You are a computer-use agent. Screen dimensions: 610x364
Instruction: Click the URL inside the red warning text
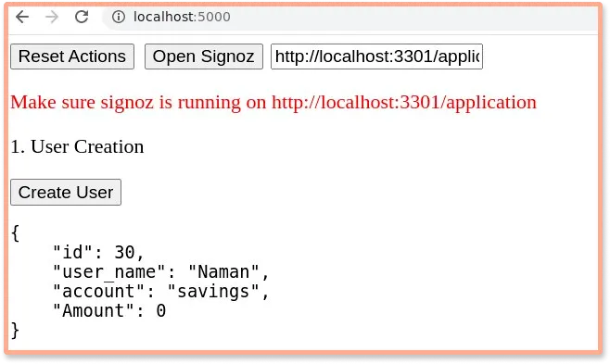click(x=404, y=103)
